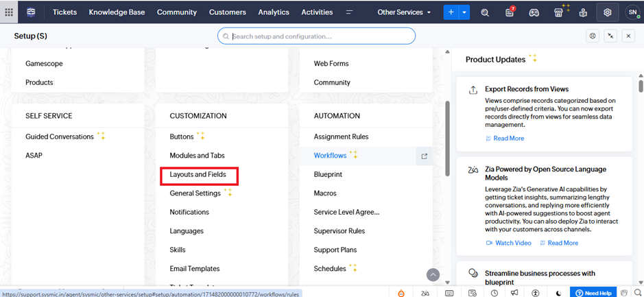Open the accessibility options icon
Viewport: 644px width, 297px height.
(x=535, y=293)
